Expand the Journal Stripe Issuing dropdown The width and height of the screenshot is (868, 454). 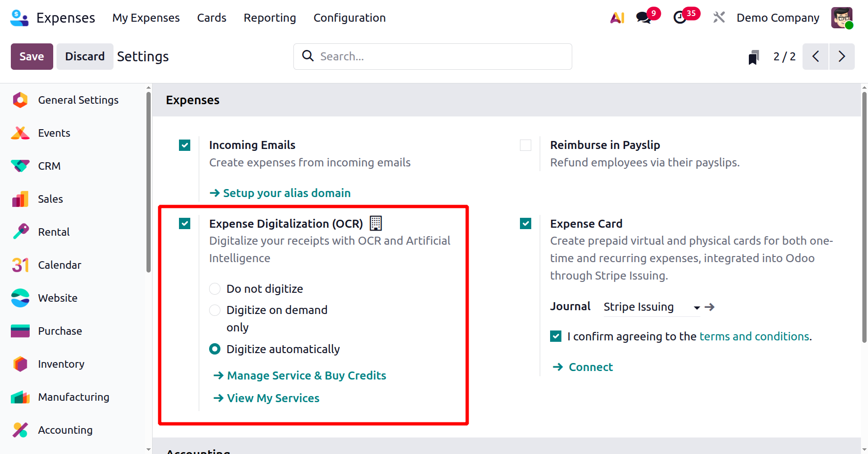pos(697,307)
